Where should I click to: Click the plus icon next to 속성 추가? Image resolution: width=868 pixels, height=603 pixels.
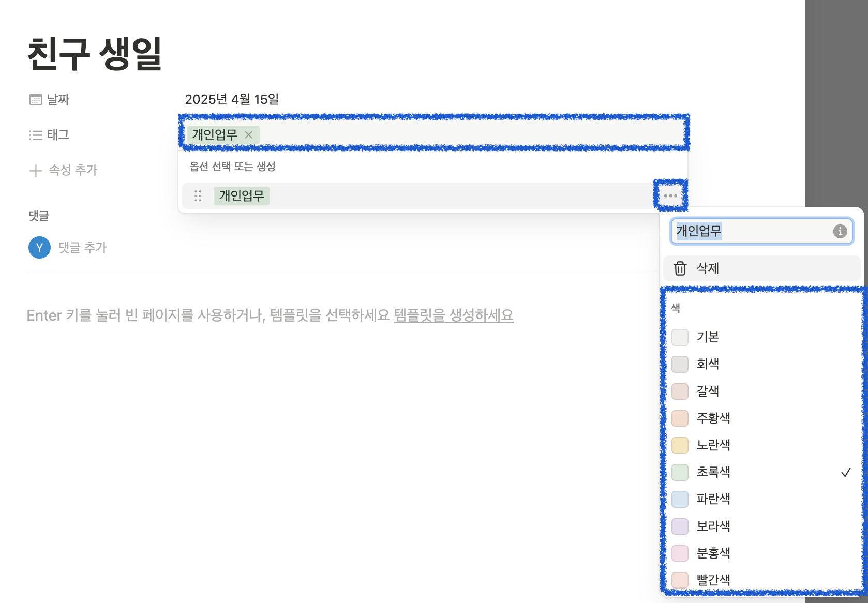pyautogui.click(x=35, y=170)
